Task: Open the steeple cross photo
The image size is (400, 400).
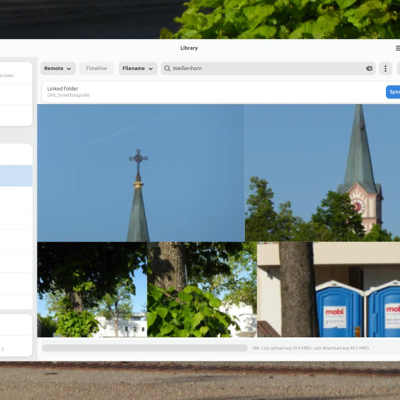Action: (141, 173)
